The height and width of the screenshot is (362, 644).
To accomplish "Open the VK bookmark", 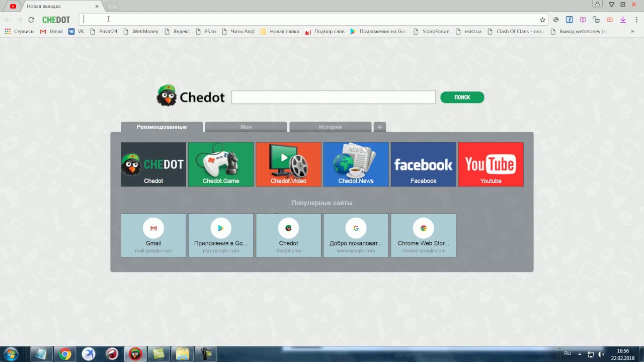I will point(76,31).
